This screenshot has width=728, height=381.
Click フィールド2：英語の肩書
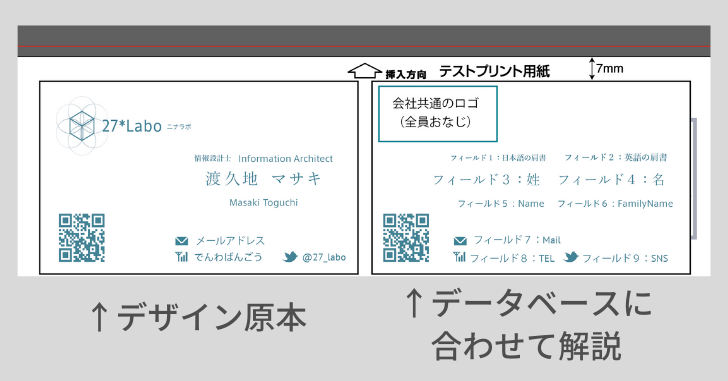[616, 157]
